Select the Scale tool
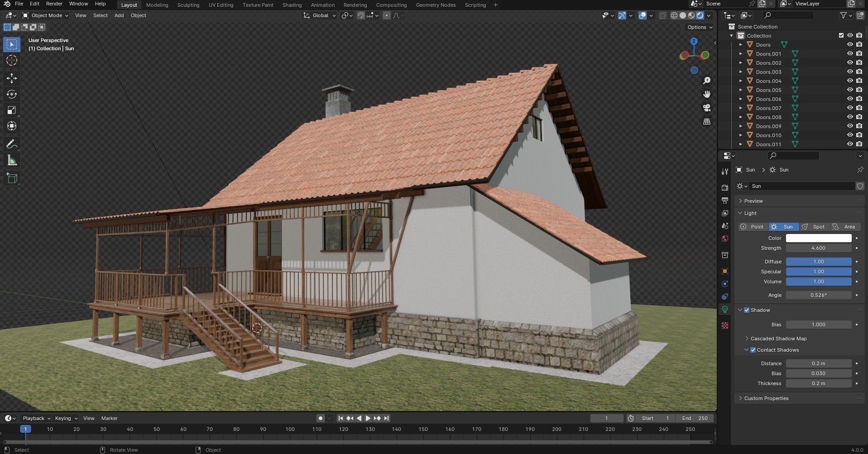868x454 pixels. click(12, 110)
